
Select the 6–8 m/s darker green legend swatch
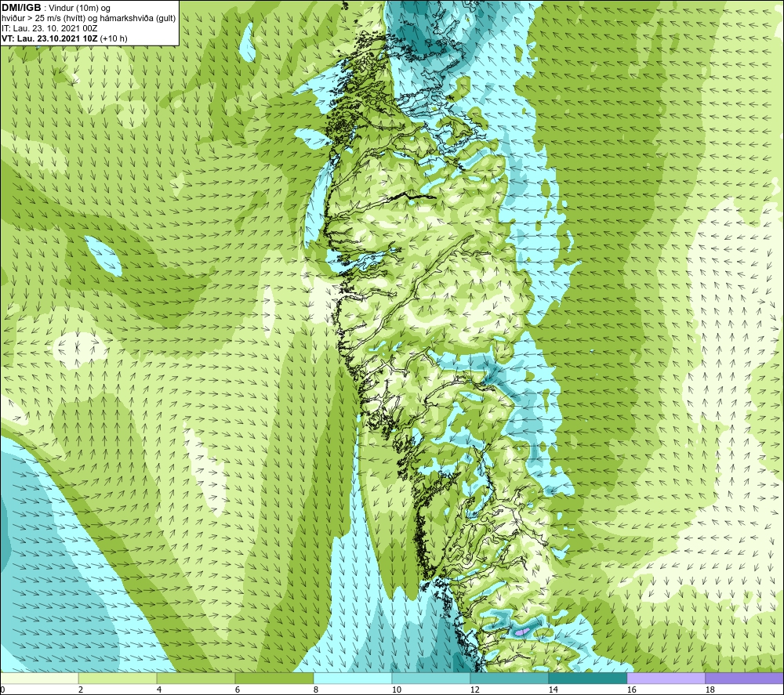274,678
